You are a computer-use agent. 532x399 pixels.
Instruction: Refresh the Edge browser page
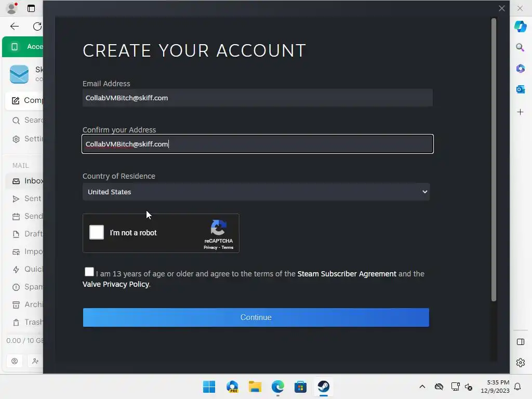(x=37, y=26)
